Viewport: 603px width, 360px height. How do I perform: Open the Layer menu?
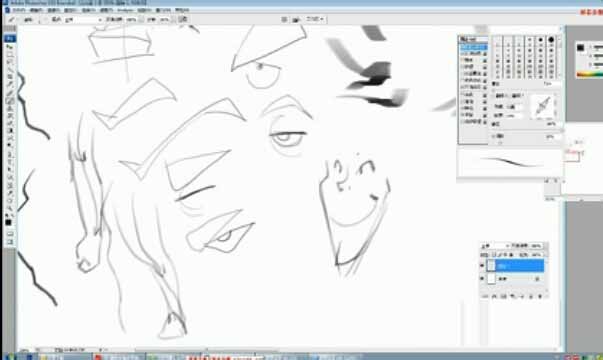point(70,10)
